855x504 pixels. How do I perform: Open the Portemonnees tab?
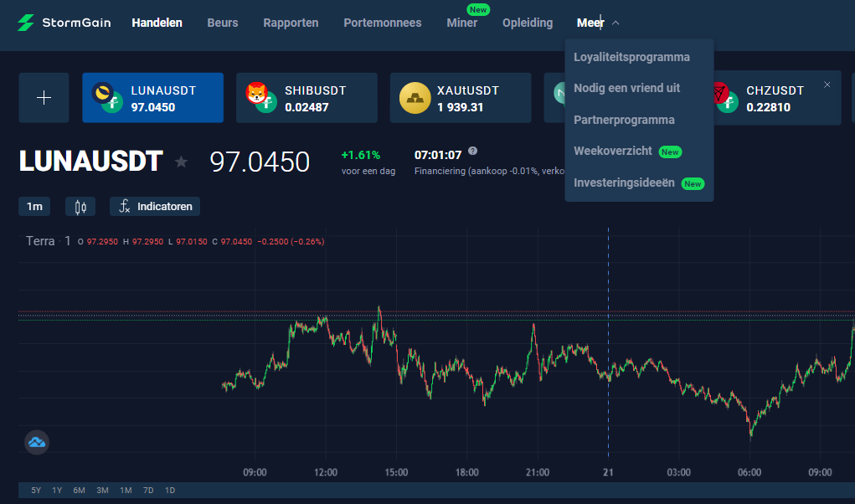pyautogui.click(x=382, y=23)
